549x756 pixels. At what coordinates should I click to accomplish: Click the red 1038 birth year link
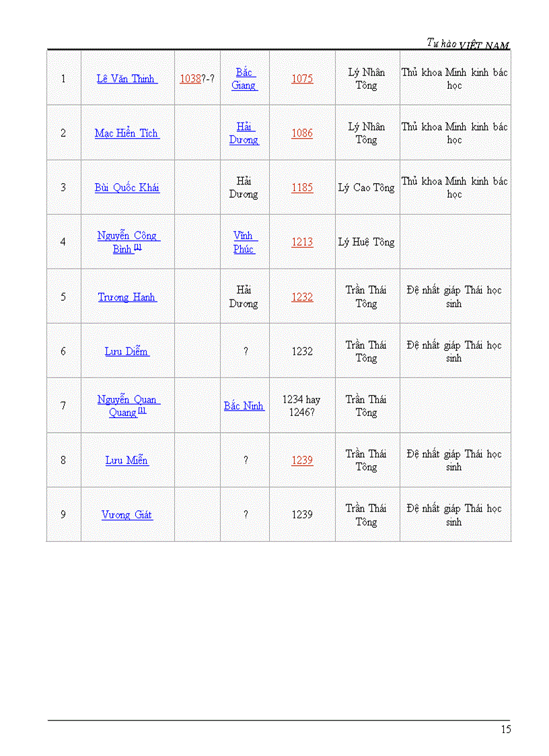(190, 79)
